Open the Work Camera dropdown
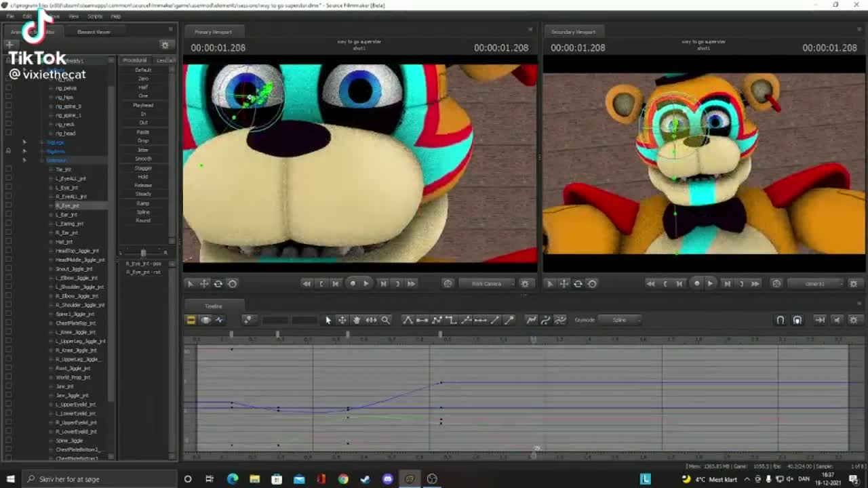This screenshot has width=868, height=488. [x=486, y=284]
